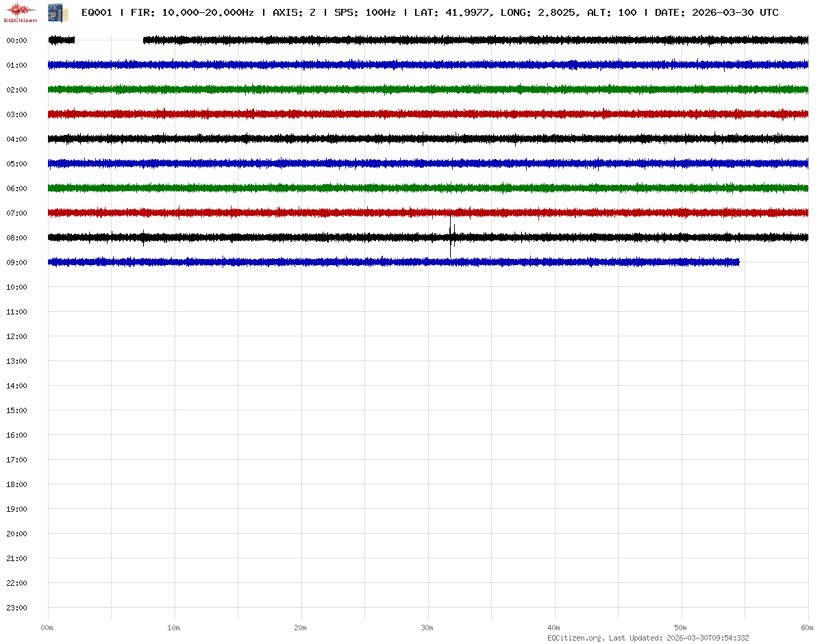
Task: Click the end of the 09:00 blue trace
Action: [738, 262]
